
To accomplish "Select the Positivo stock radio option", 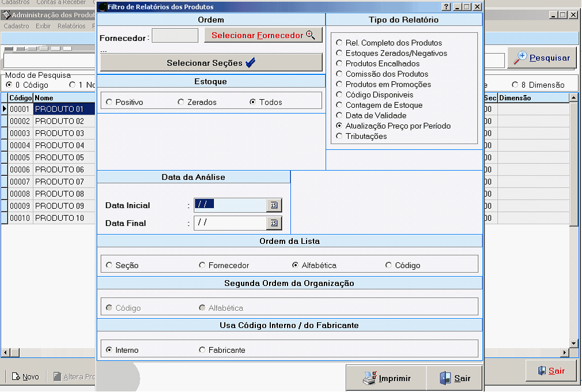I will pyautogui.click(x=109, y=102).
